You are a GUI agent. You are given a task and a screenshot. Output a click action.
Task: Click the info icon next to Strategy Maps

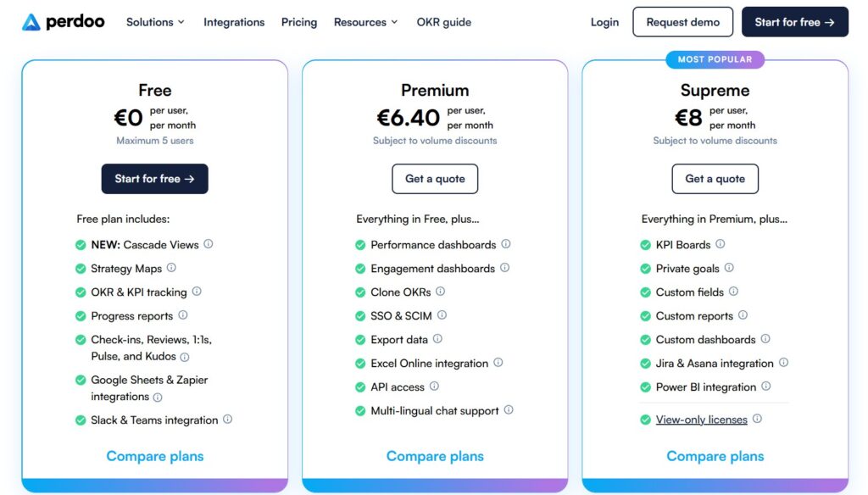tap(170, 268)
